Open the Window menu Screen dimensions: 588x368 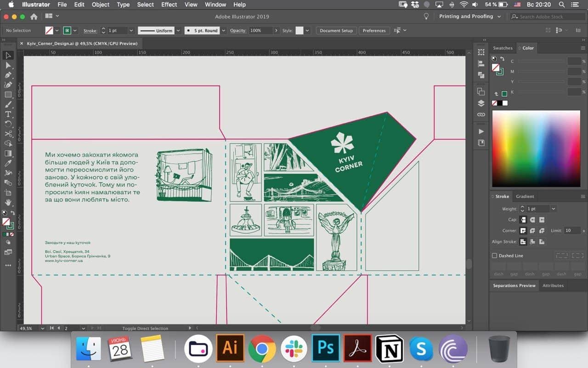tap(215, 5)
